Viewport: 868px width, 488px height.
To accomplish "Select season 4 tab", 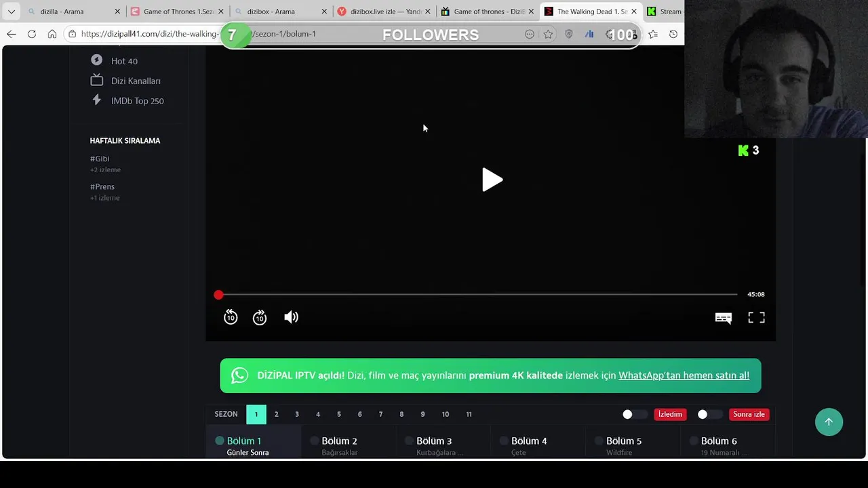I will click(x=317, y=414).
